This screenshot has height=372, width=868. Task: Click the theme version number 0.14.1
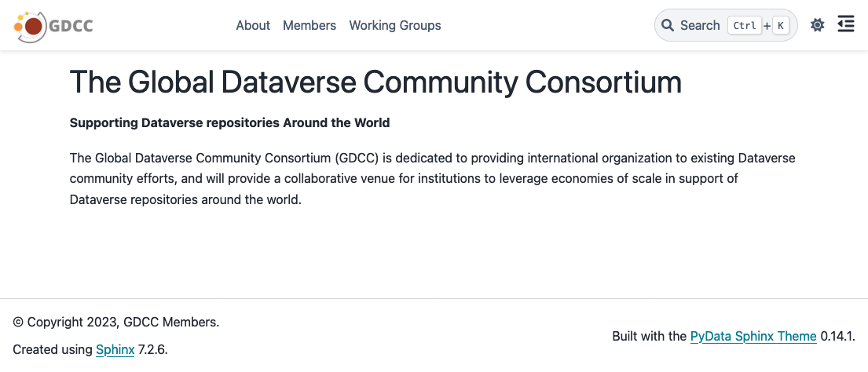(x=837, y=336)
